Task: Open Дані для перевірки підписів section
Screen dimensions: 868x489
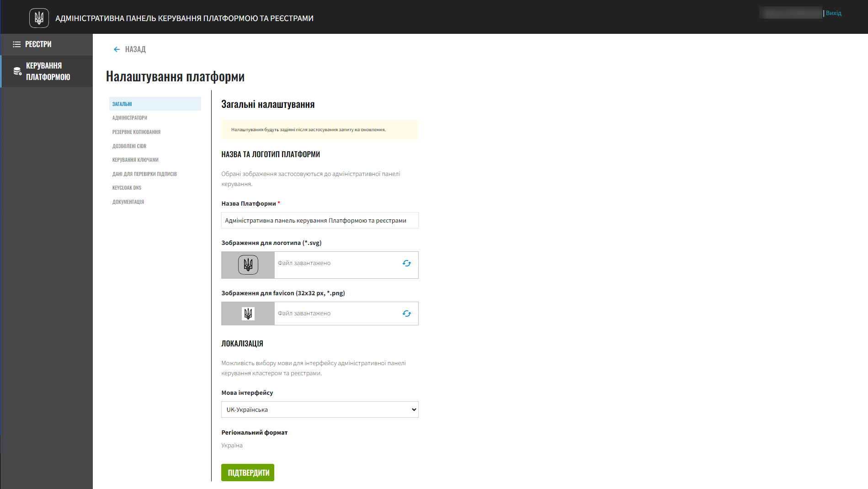Action: [144, 174]
